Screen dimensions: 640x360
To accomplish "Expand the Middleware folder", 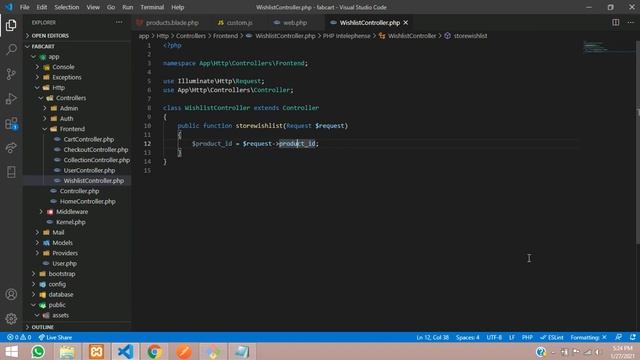I will [72, 212].
